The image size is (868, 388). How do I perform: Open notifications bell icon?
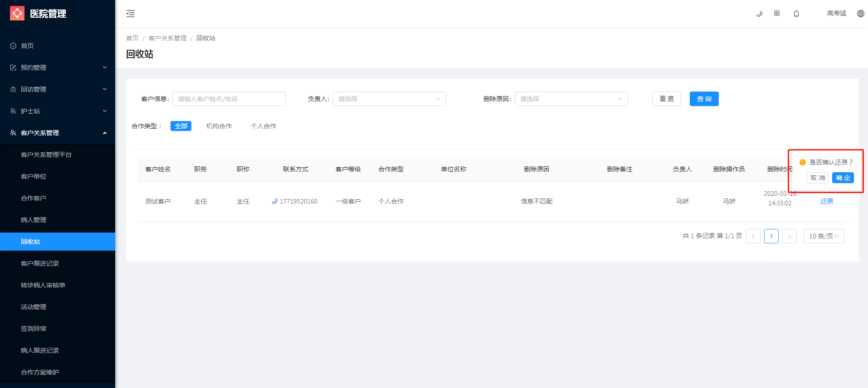click(x=796, y=14)
